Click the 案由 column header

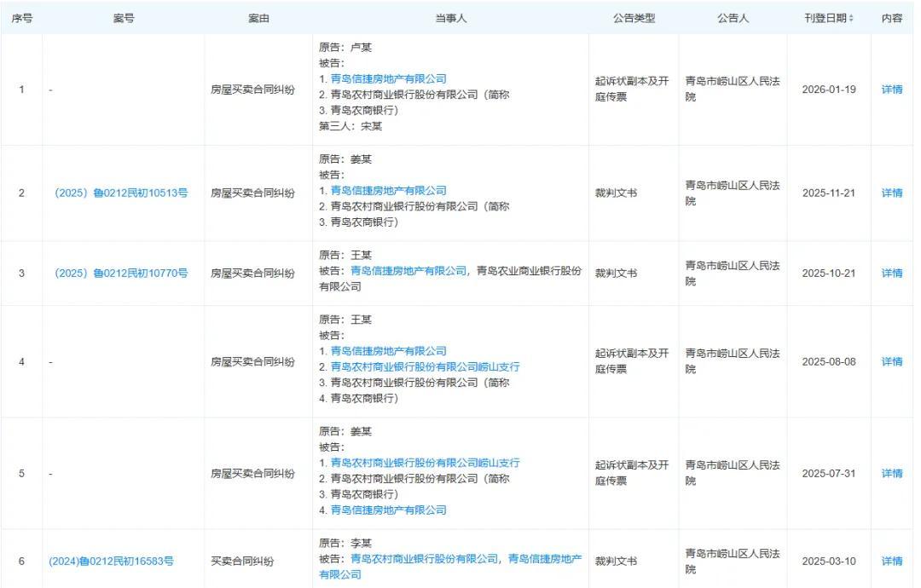258,18
